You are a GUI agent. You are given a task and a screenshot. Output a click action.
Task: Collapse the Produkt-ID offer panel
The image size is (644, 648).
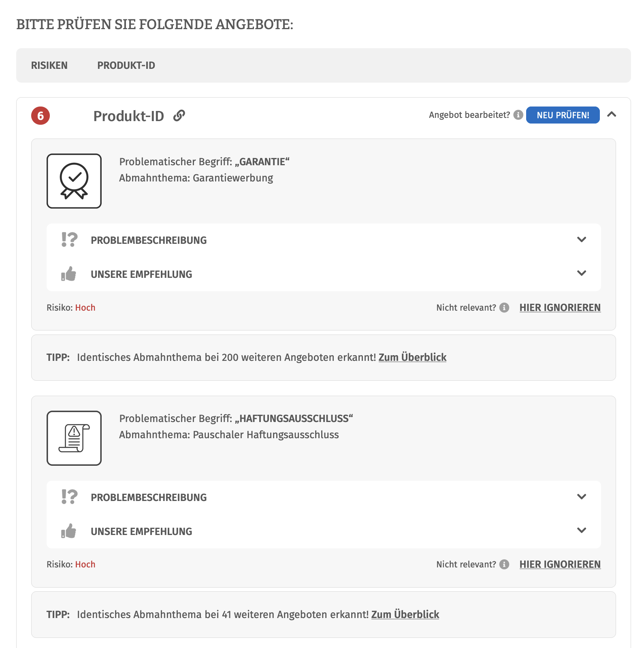coord(612,115)
